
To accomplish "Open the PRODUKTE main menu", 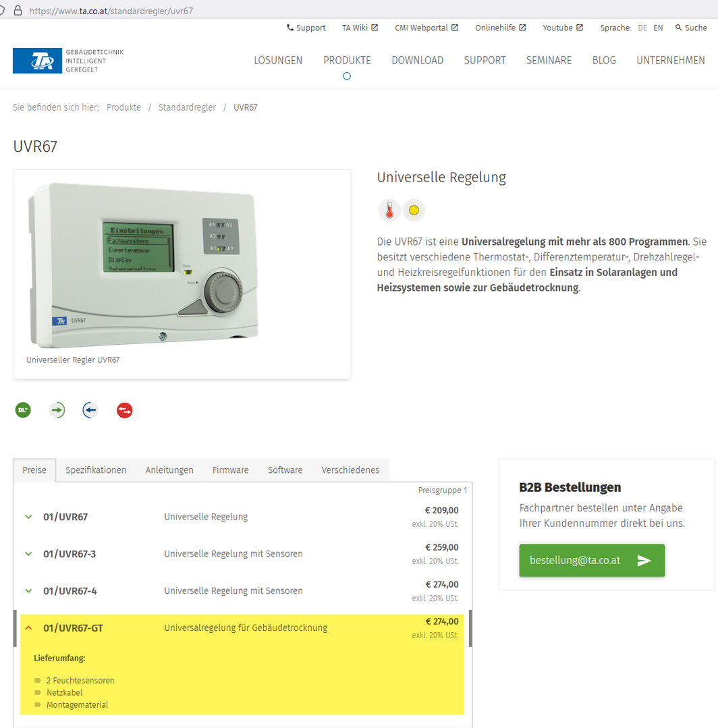I will point(347,60).
